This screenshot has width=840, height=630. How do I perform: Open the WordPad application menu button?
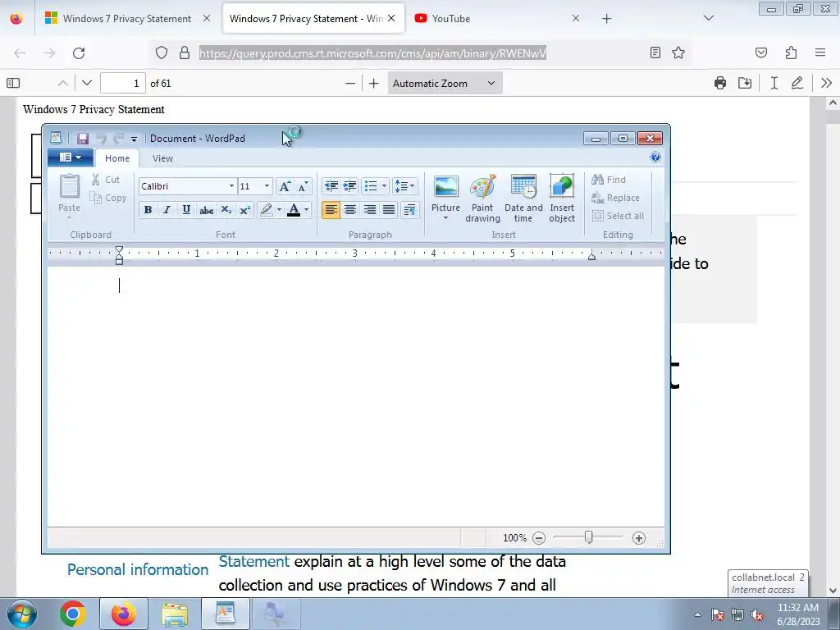coord(71,157)
